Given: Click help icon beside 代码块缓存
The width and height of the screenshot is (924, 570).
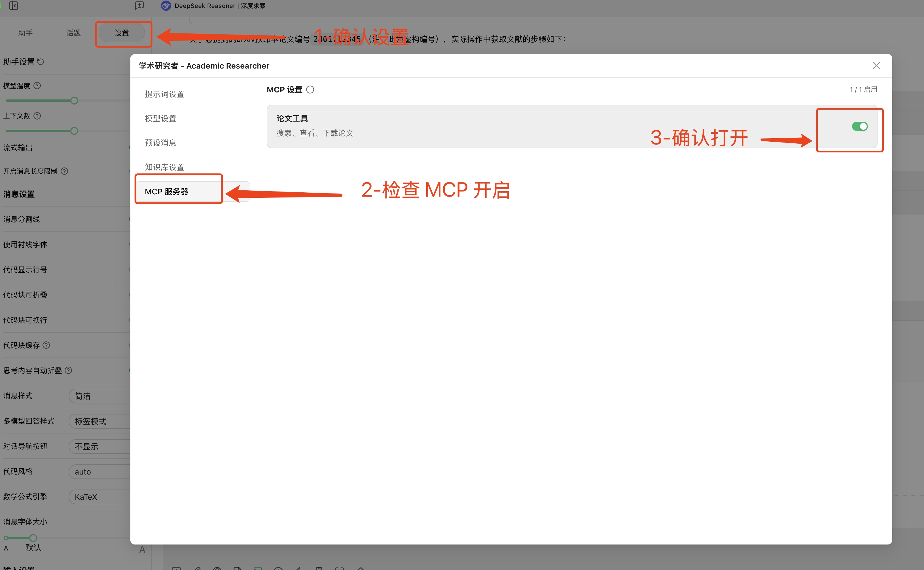Looking at the screenshot, I should [46, 345].
